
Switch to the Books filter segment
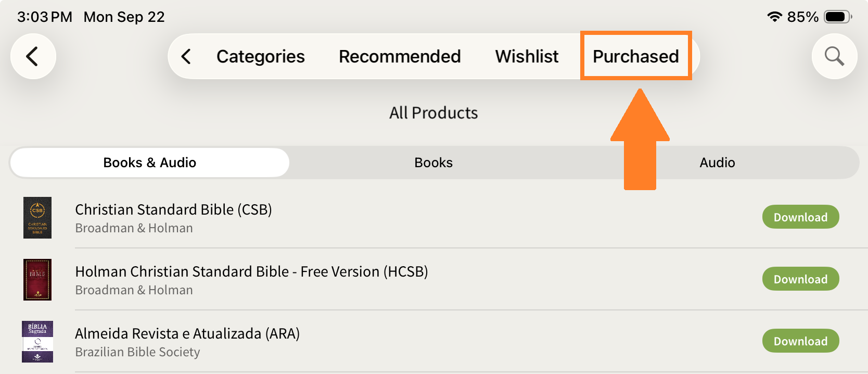433,163
